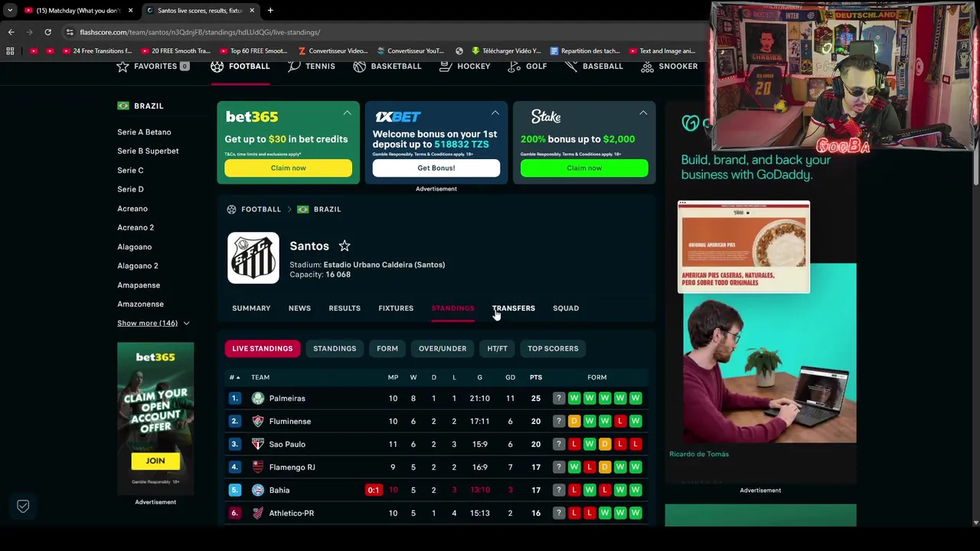Click the privacy shield icon at bottom left
Viewport: 980px width, 551px height.
click(x=23, y=507)
